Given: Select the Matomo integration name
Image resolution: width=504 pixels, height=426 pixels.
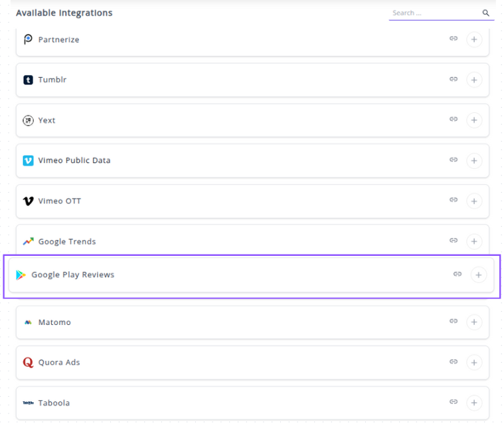Looking at the screenshot, I should (x=54, y=322).
